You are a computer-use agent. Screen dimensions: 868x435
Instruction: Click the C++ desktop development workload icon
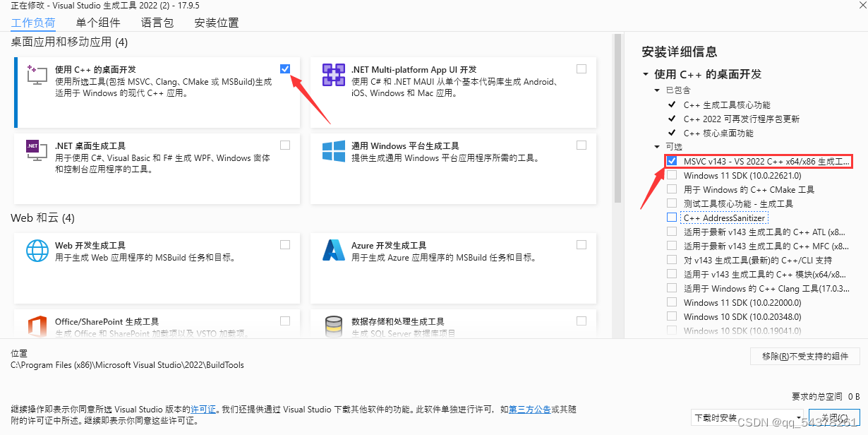click(x=37, y=74)
